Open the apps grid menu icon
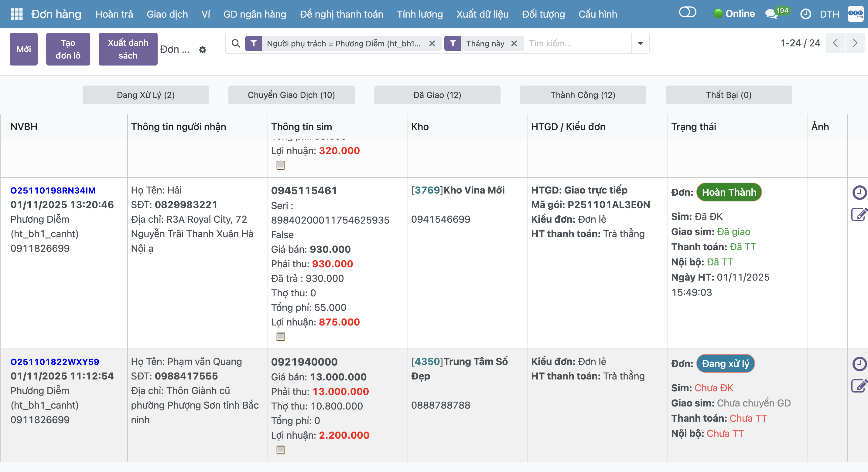This screenshot has height=472, width=868. tap(16, 14)
